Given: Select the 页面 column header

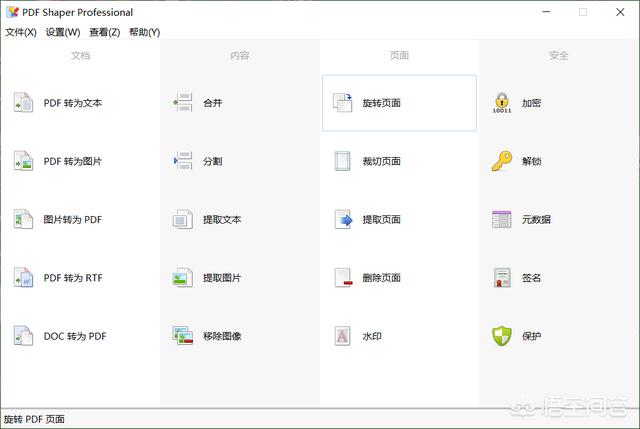Looking at the screenshot, I should pos(399,55).
